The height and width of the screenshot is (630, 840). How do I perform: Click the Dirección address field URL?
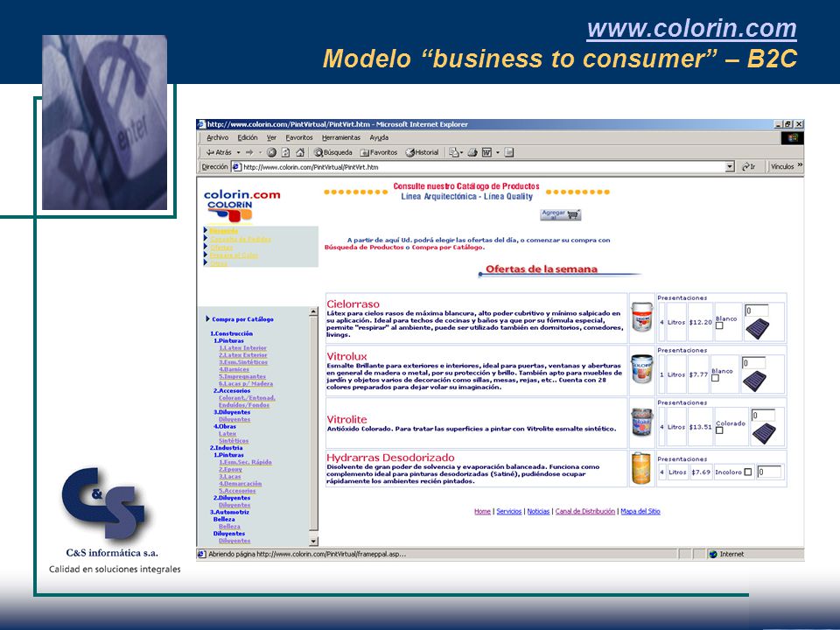[x=311, y=167]
